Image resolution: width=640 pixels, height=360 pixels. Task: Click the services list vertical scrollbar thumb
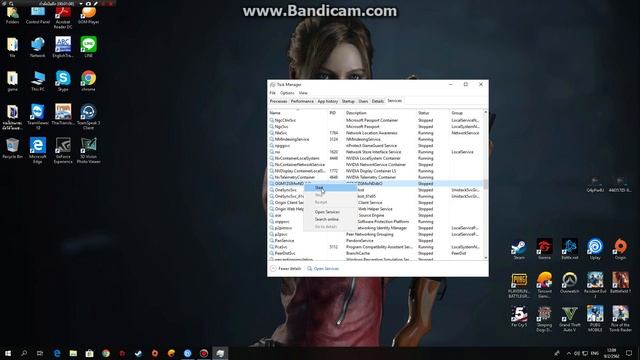pos(485,184)
